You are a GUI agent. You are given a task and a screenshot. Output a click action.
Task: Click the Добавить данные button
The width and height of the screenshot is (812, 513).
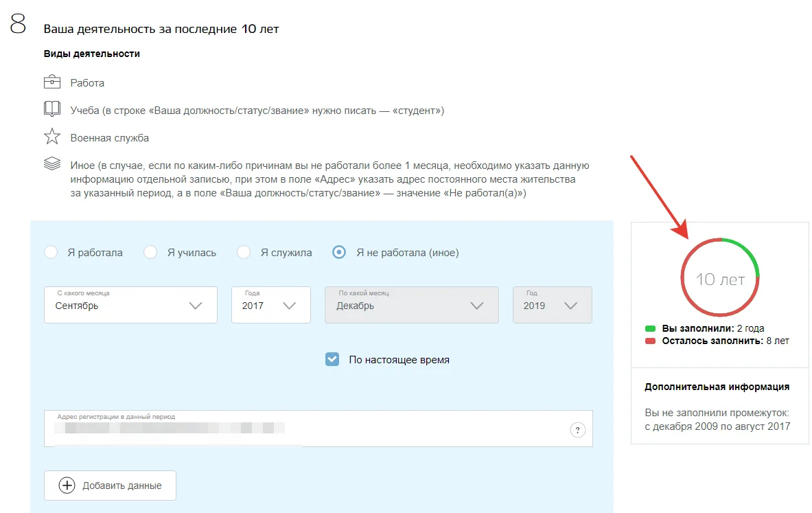[110, 486]
